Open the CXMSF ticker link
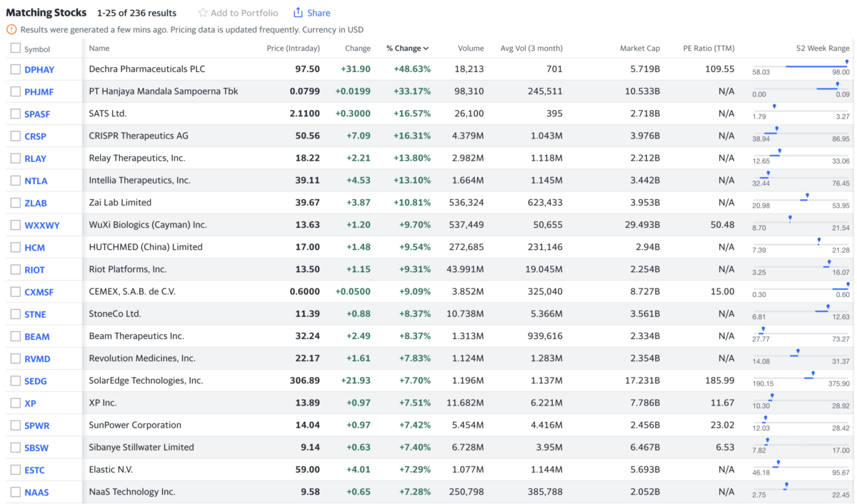 pos(39,292)
